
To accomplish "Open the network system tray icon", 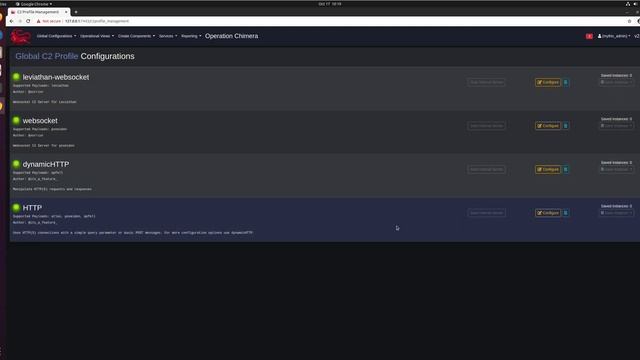I will pos(628,4).
